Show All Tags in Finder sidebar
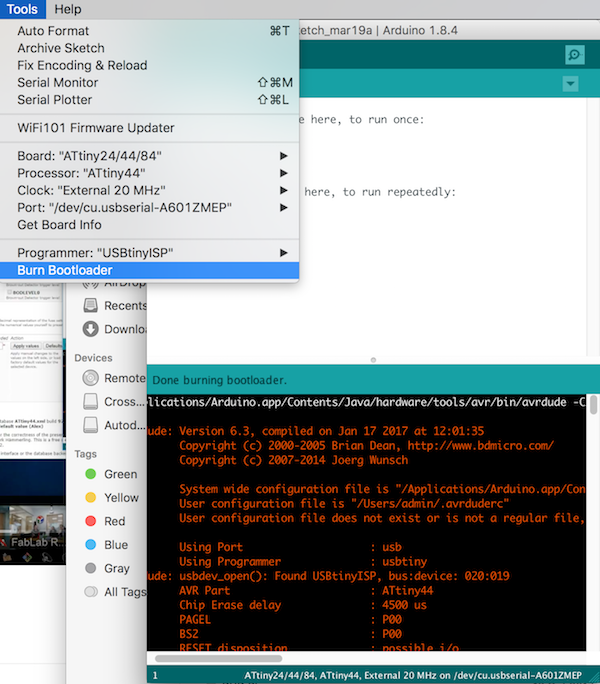Screen dimensions: 600x684 coord(115,592)
